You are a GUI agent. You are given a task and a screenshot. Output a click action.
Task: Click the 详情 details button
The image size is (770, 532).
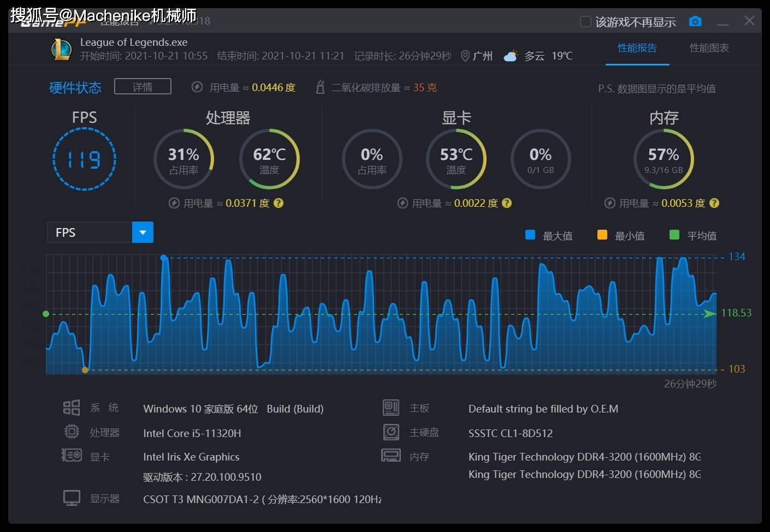pos(143,87)
